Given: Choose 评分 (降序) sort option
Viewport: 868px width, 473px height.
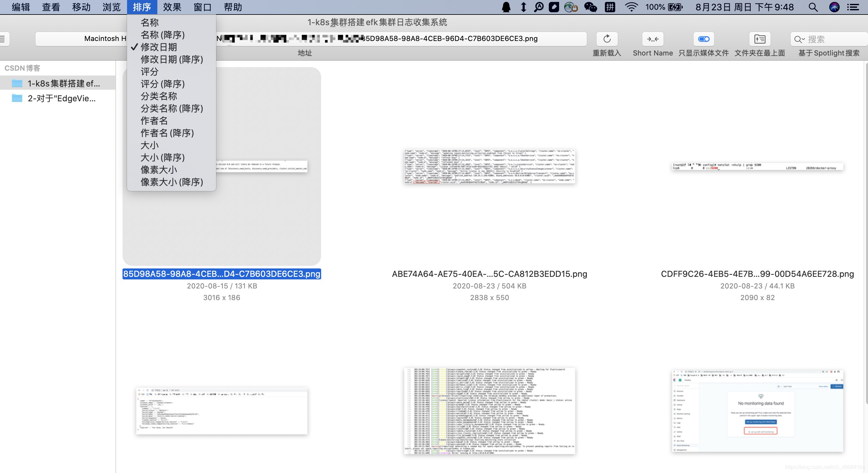Looking at the screenshot, I should coord(172,84).
